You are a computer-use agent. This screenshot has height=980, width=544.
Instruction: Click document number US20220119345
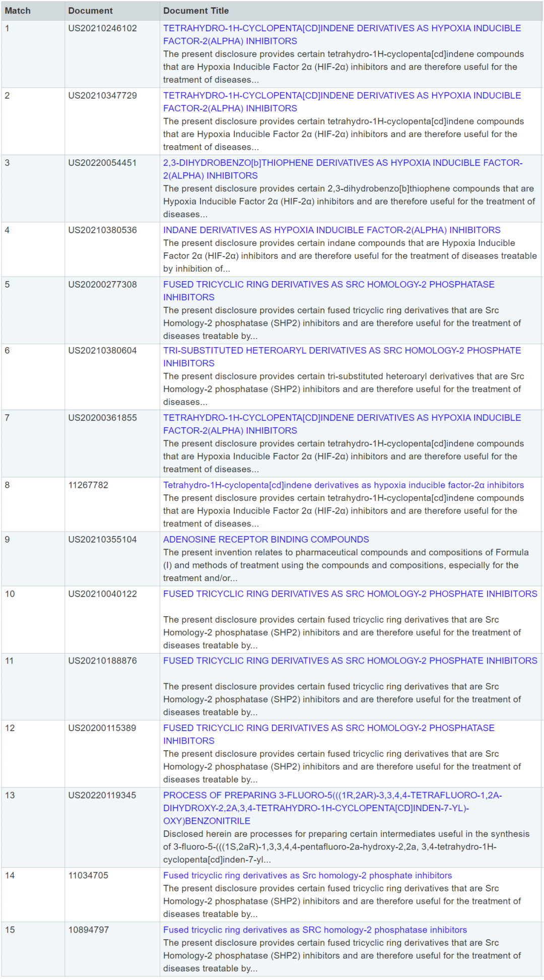[x=102, y=796]
